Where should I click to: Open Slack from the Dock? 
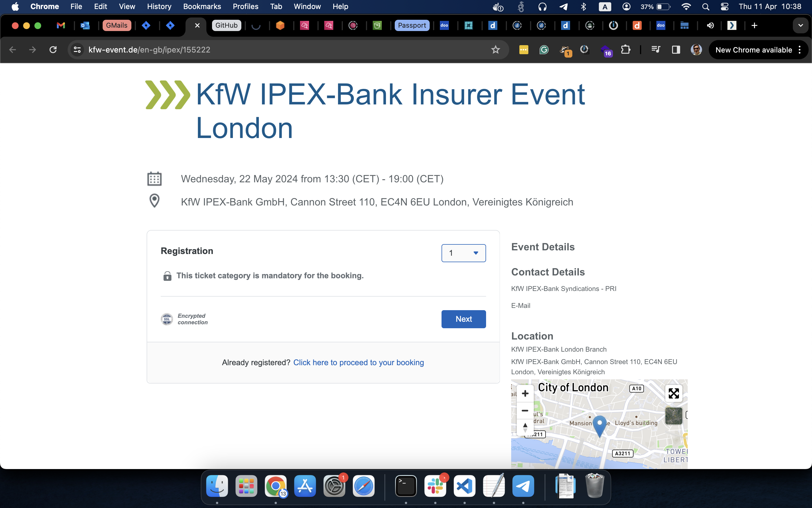[x=435, y=486]
